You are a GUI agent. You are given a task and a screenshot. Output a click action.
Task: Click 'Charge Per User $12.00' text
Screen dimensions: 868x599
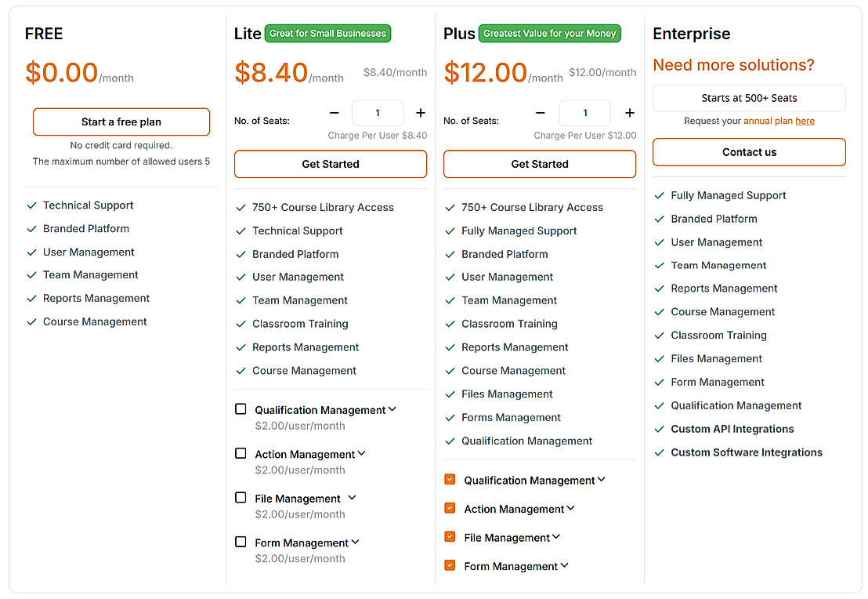585,135
